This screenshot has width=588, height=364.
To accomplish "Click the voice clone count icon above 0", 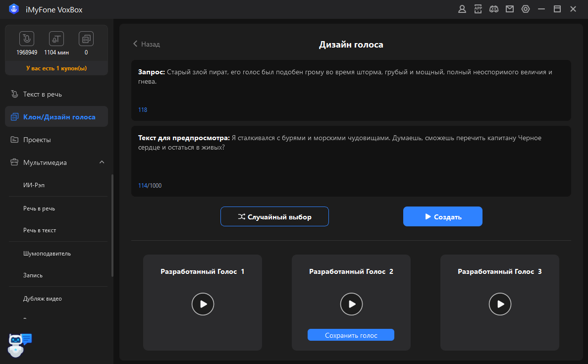I will click(86, 39).
